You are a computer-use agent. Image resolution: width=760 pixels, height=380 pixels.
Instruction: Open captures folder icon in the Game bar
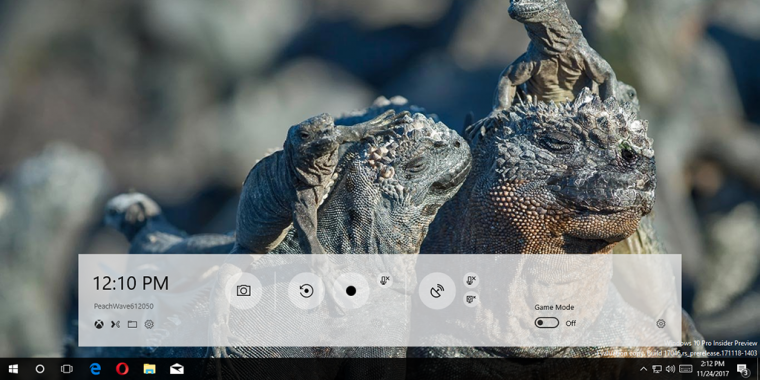(132, 324)
